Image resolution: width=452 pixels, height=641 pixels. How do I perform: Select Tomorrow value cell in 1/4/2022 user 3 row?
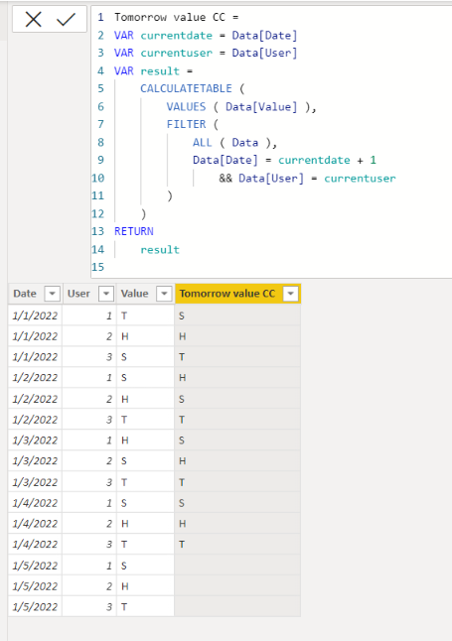tap(238, 545)
